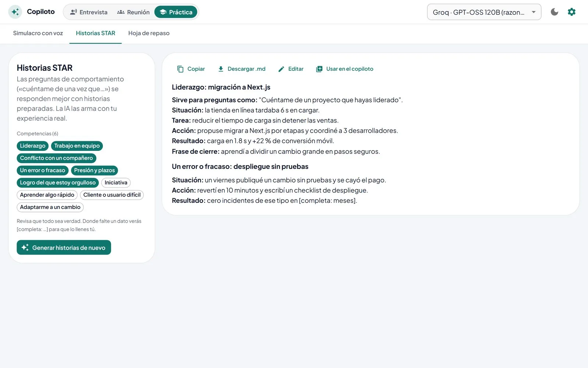Click the Descargar .md download icon
The width and height of the screenshot is (588, 368).
[221, 69]
